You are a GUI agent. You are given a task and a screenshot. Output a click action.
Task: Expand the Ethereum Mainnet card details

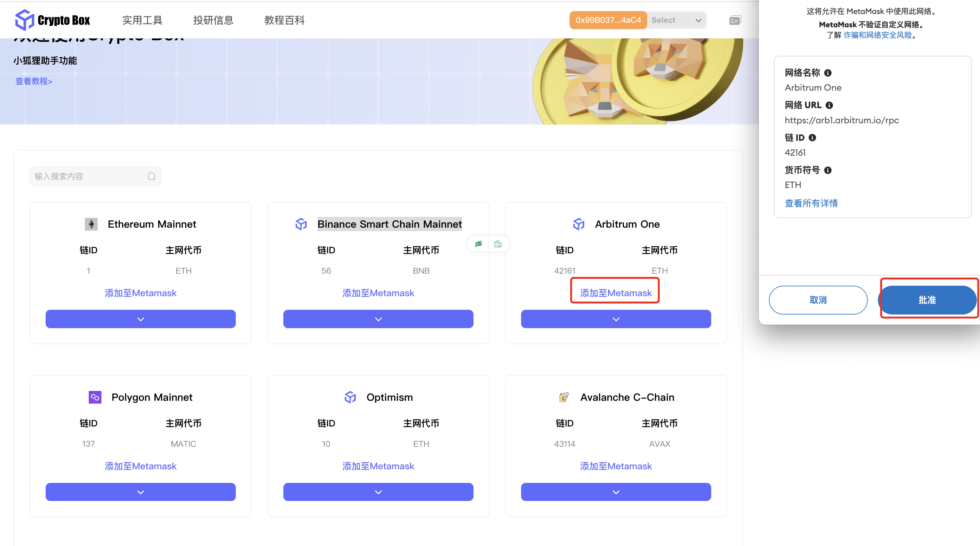[140, 319]
